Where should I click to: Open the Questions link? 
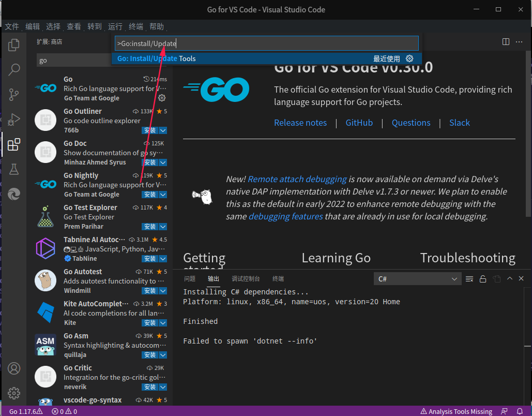click(x=411, y=123)
